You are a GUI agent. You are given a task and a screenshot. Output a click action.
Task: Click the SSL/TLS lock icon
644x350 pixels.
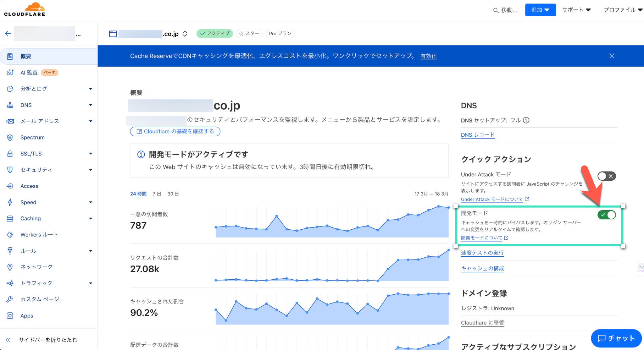click(10, 154)
